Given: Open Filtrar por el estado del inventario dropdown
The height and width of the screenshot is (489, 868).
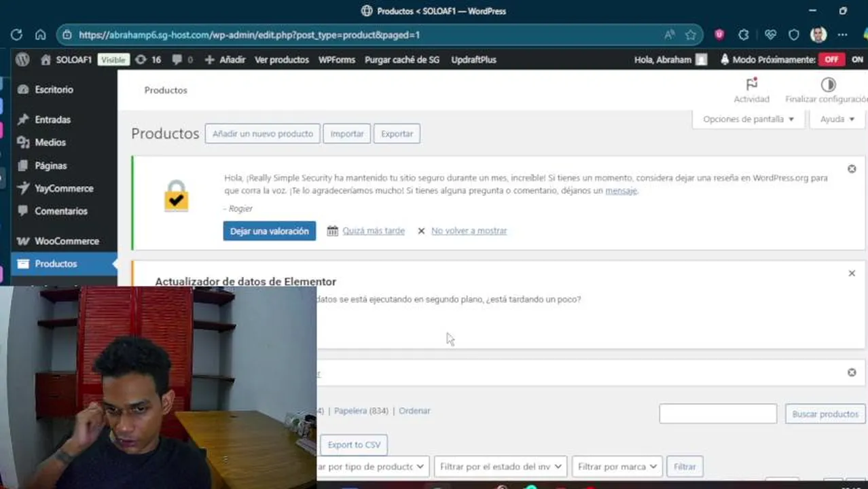Looking at the screenshot, I should tap(501, 467).
